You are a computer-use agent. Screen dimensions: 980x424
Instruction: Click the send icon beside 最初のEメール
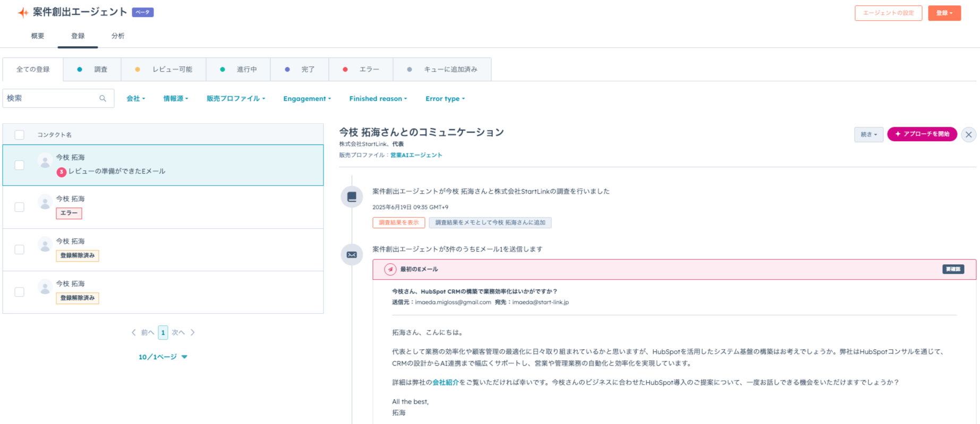click(390, 270)
